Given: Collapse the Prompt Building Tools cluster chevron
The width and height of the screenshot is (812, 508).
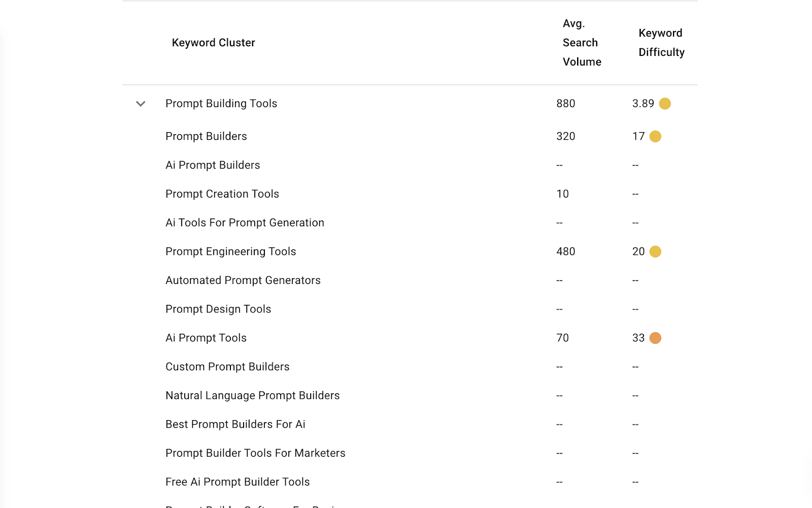Looking at the screenshot, I should (x=141, y=104).
